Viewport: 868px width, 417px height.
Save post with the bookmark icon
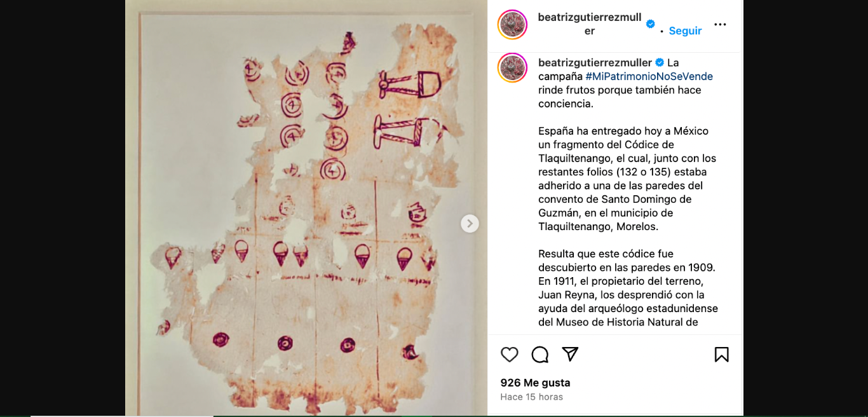click(722, 355)
